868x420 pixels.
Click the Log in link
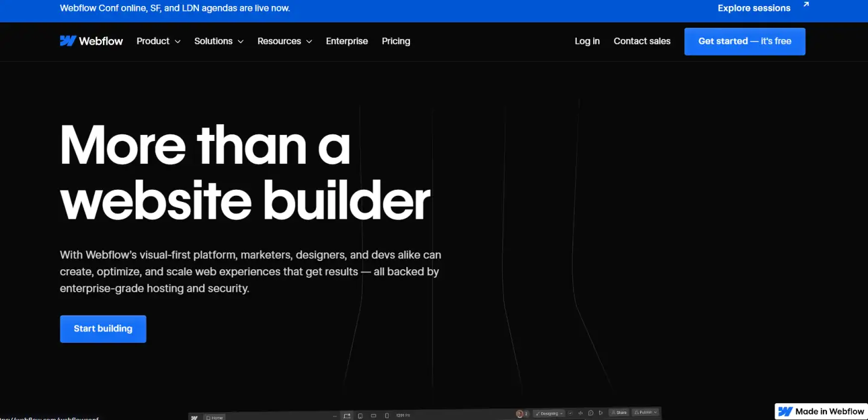[587, 41]
